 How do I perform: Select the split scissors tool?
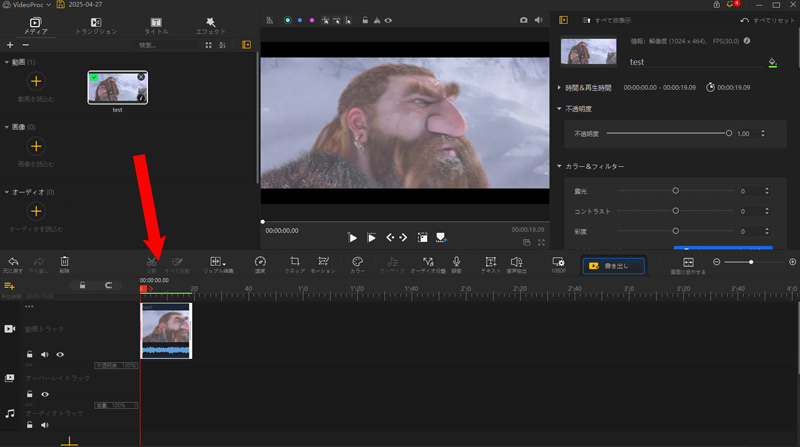click(152, 262)
